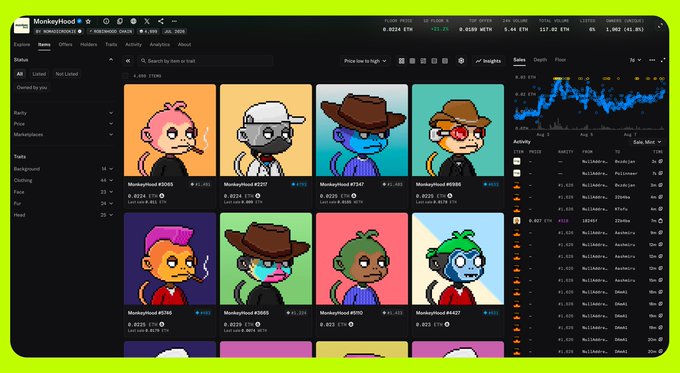Expand the Marketplaces filter section
This screenshot has height=373, width=680.
click(x=64, y=134)
